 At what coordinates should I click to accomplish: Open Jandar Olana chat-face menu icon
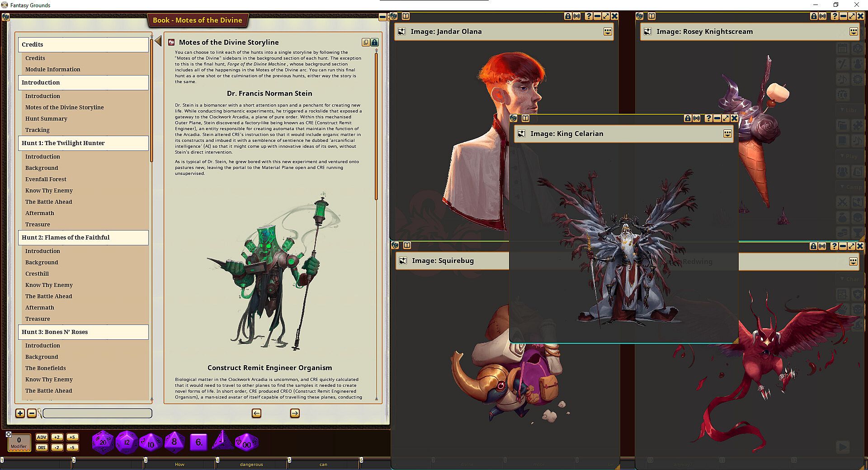608,31
